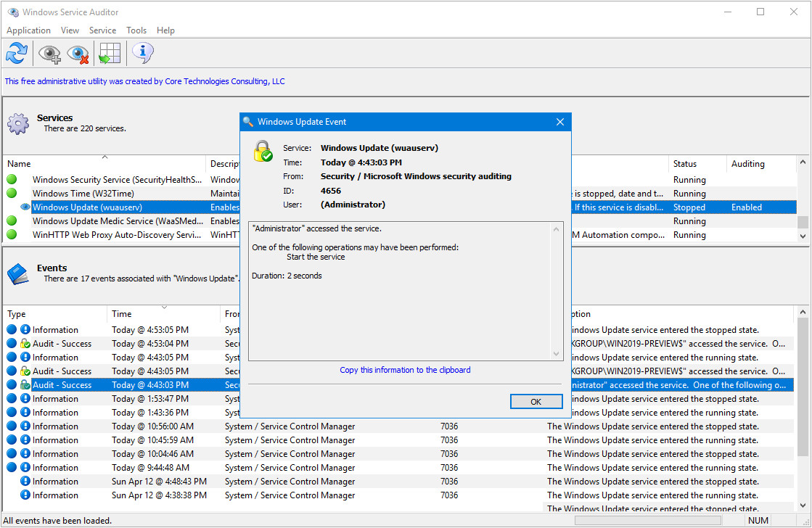Click the dialog message box scroll down arrow

[x=556, y=354]
